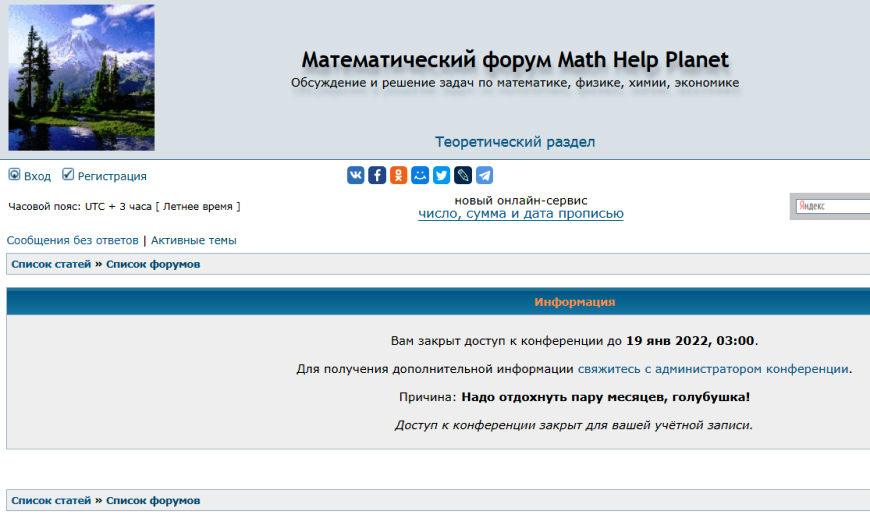Contact conference administrator link
This screenshot has height=515, width=870.
713,369
